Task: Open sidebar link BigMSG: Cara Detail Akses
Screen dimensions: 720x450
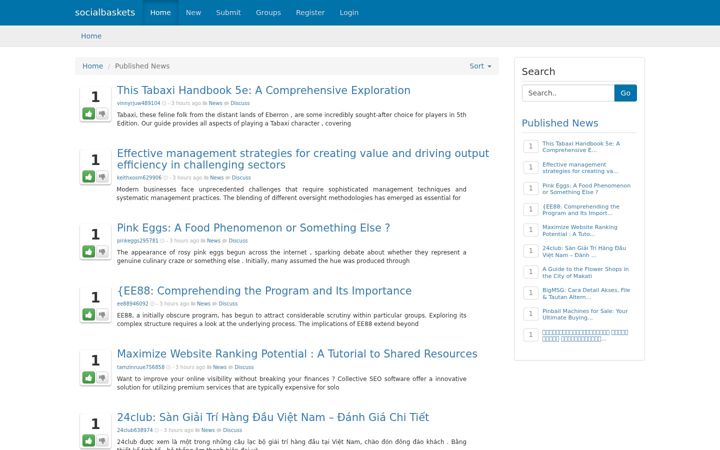Action: pyautogui.click(x=586, y=293)
